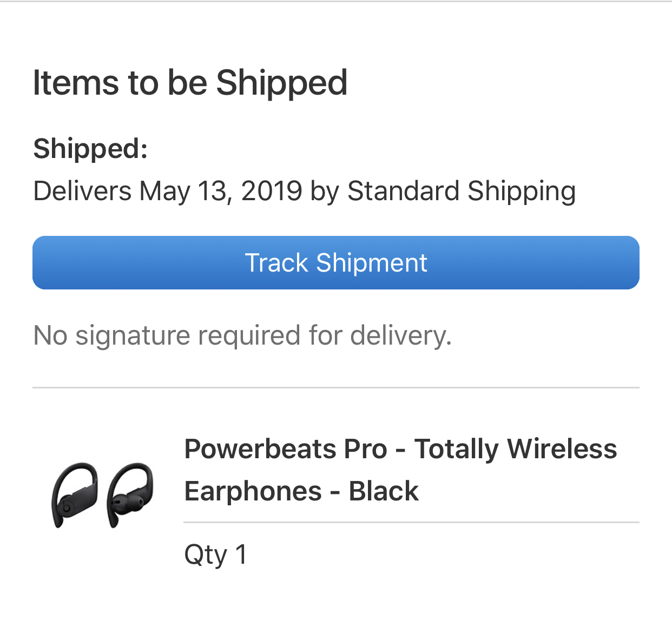The width and height of the screenshot is (672, 620).
Task: Click the Track Shipment button
Action: point(336,262)
